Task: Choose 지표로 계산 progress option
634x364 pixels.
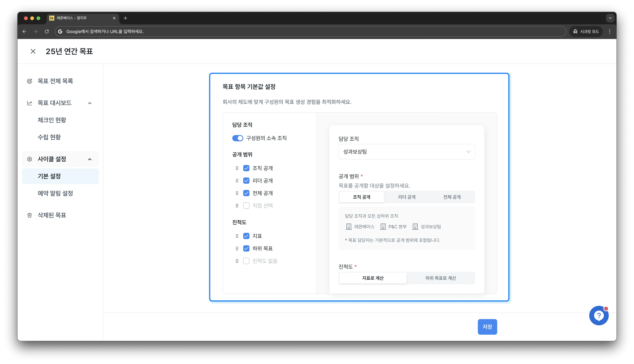Action: click(x=373, y=278)
